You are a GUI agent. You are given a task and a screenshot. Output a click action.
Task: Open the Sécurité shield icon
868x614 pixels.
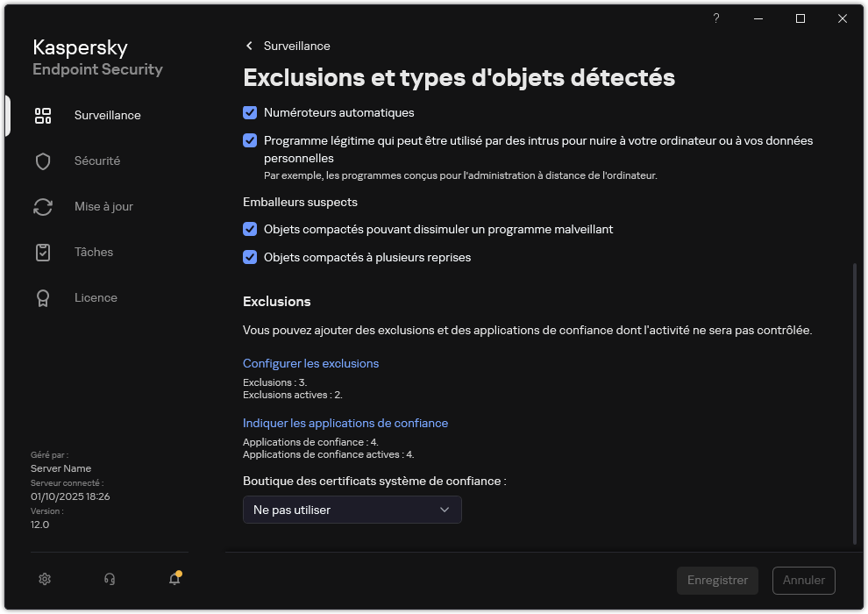click(x=42, y=161)
